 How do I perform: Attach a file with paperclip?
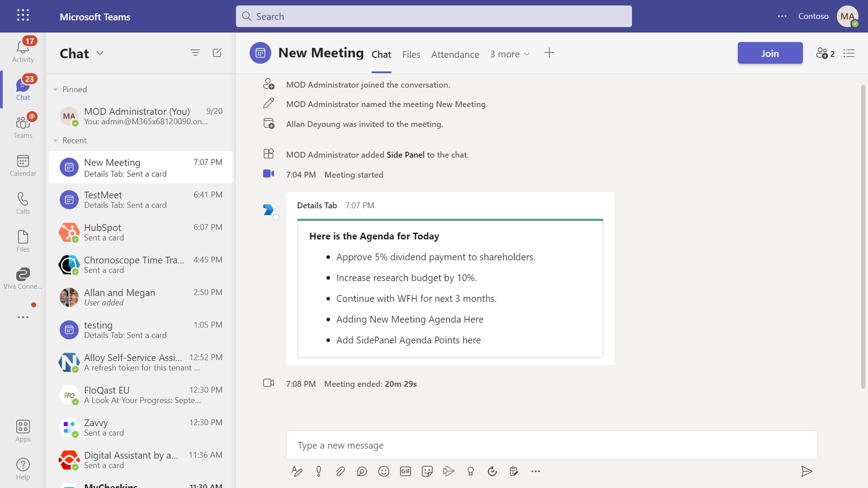340,471
